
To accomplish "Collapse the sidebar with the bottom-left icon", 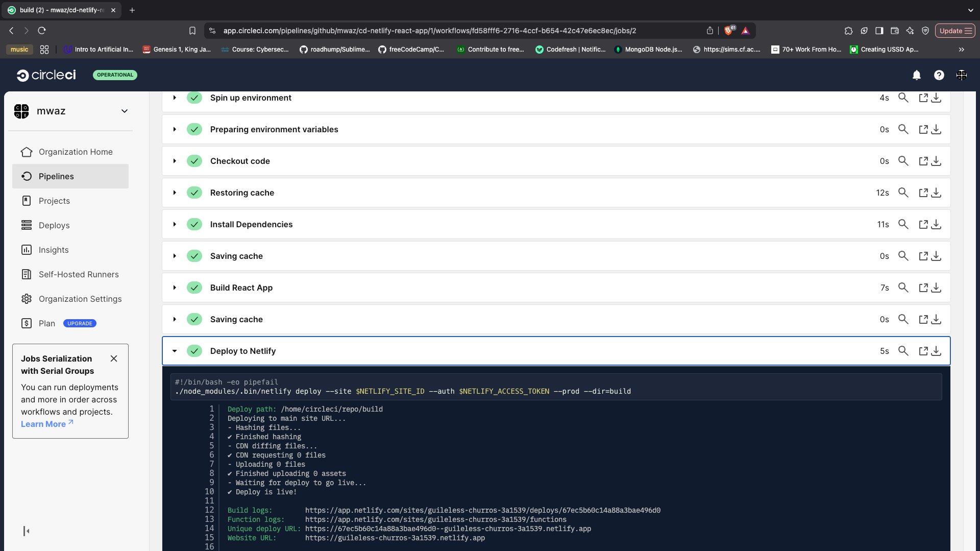I will pyautogui.click(x=26, y=531).
